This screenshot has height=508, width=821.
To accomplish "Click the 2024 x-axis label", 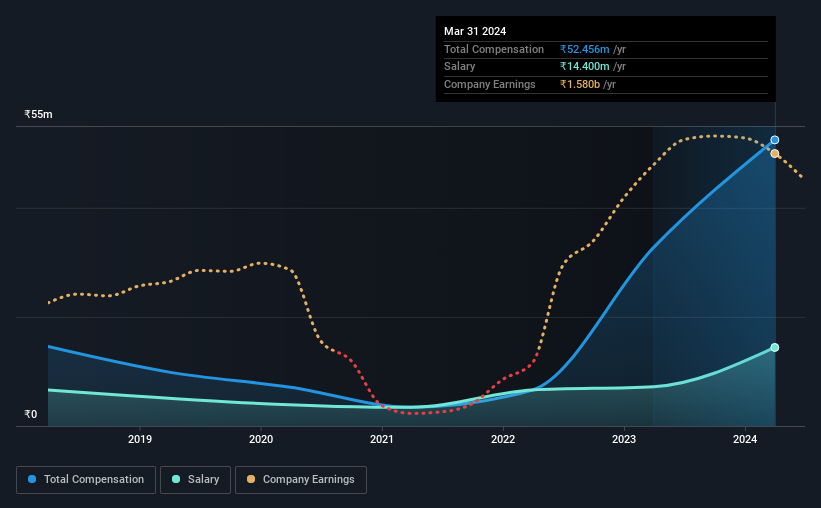I will 745,439.
